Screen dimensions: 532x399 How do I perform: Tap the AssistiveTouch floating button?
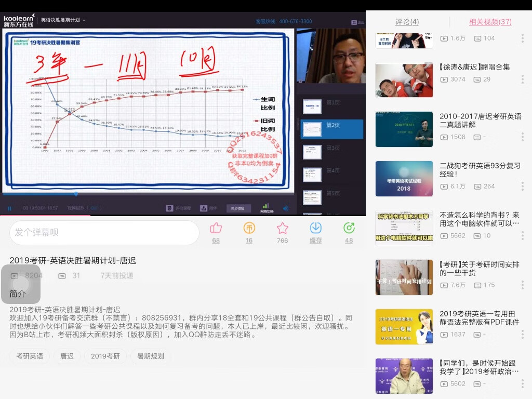[21, 284]
